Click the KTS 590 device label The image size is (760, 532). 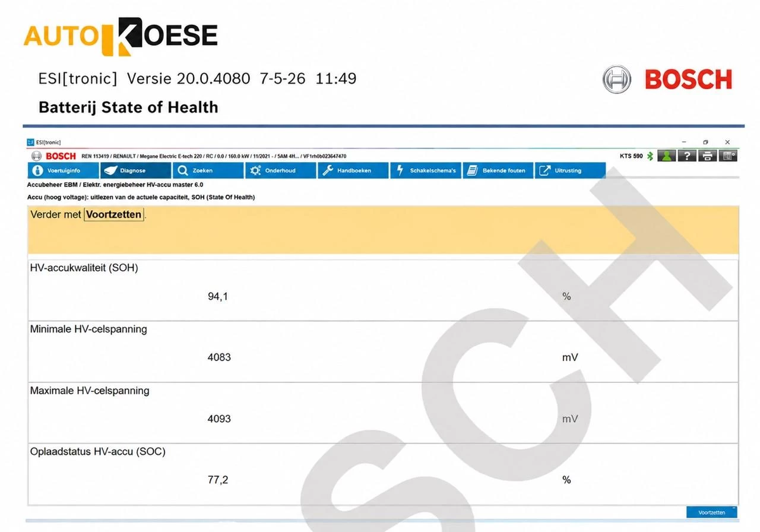click(x=631, y=156)
